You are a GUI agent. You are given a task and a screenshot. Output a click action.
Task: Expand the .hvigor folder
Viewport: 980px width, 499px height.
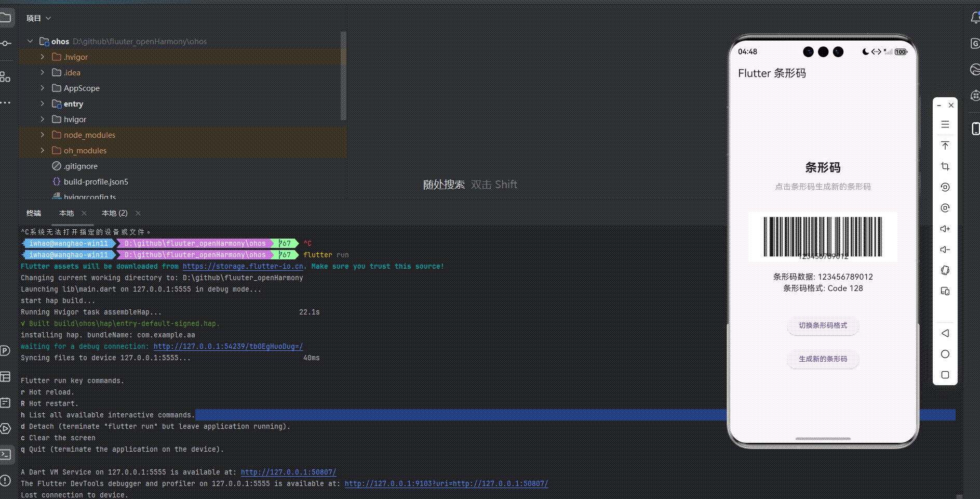pyautogui.click(x=43, y=57)
